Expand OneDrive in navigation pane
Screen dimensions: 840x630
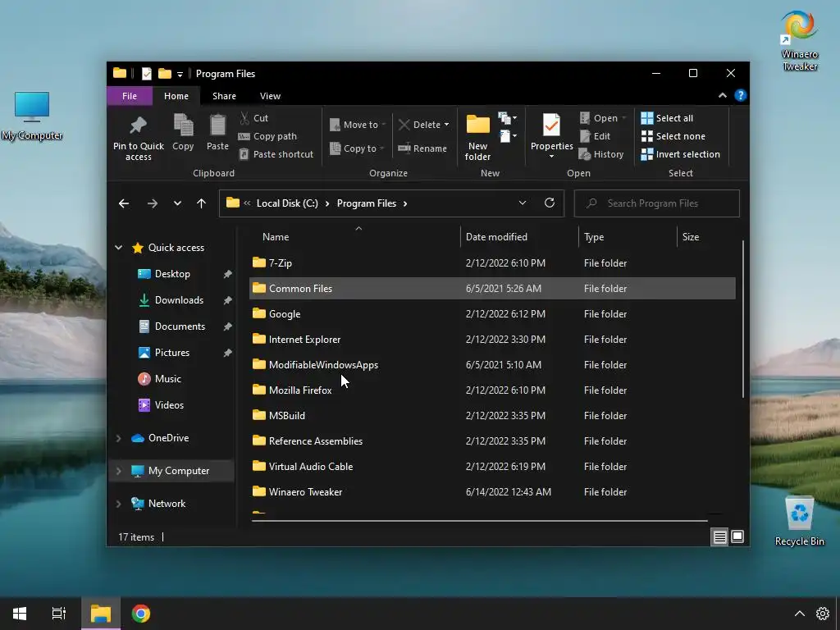(x=118, y=438)
